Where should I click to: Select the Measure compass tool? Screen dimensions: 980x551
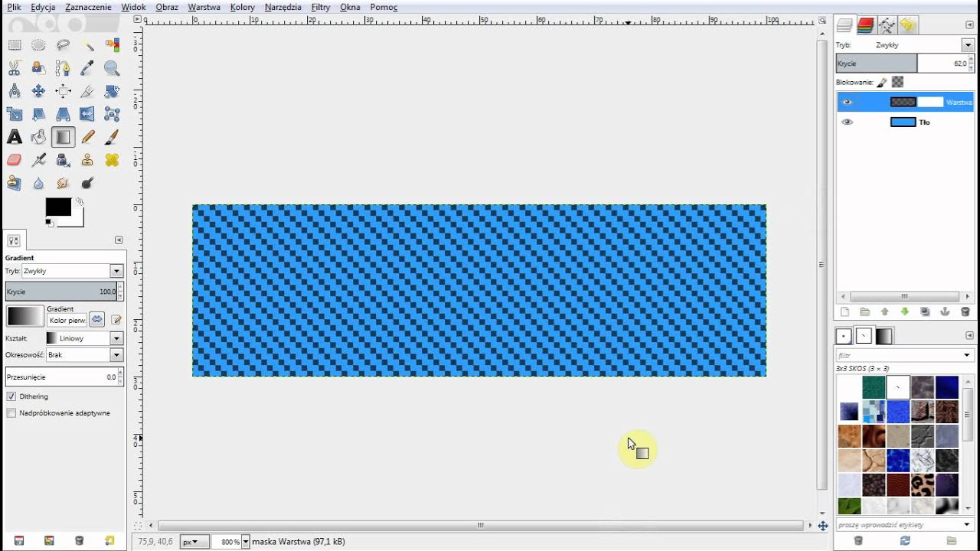click(x=15, y=91)
